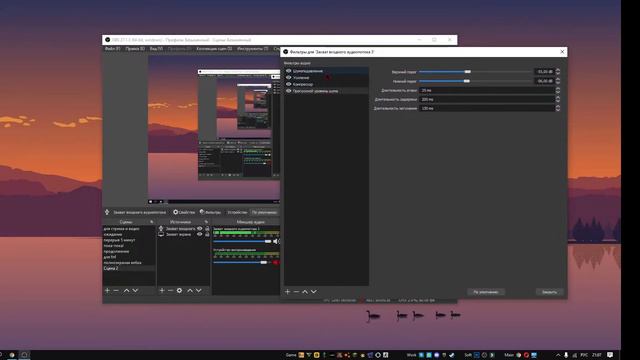Remove the selected filter with the minus icon
The image size is (640, 360).
click(x=296, y=291)
